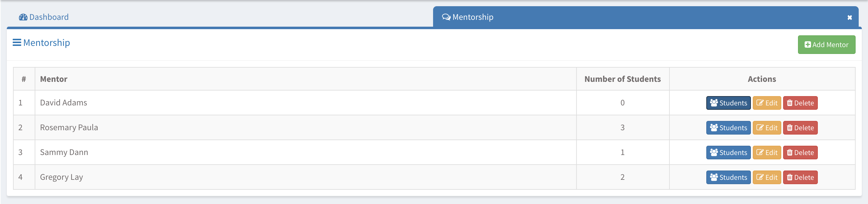Delete mentor Rosemary Paula
The image size is (868, 204).
tap(800, 128)
